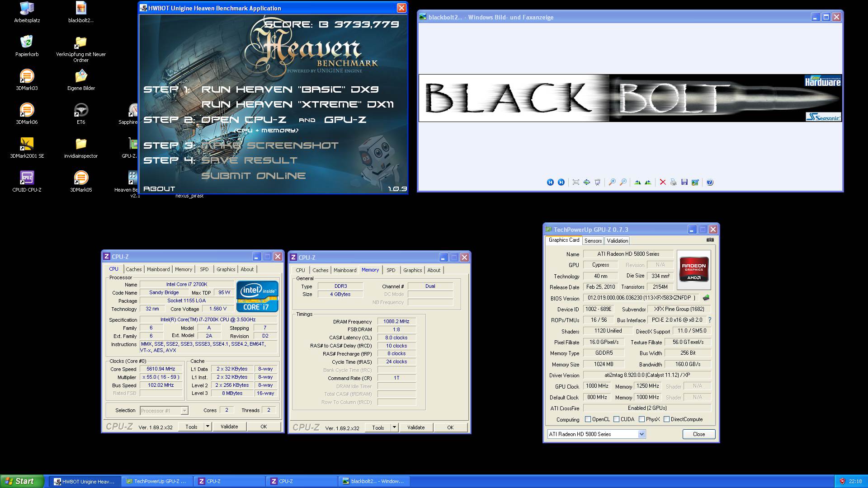This screenshot has width=868, height=488.
Task: Start slideshow in picture viewer
Action: (597, 182)
